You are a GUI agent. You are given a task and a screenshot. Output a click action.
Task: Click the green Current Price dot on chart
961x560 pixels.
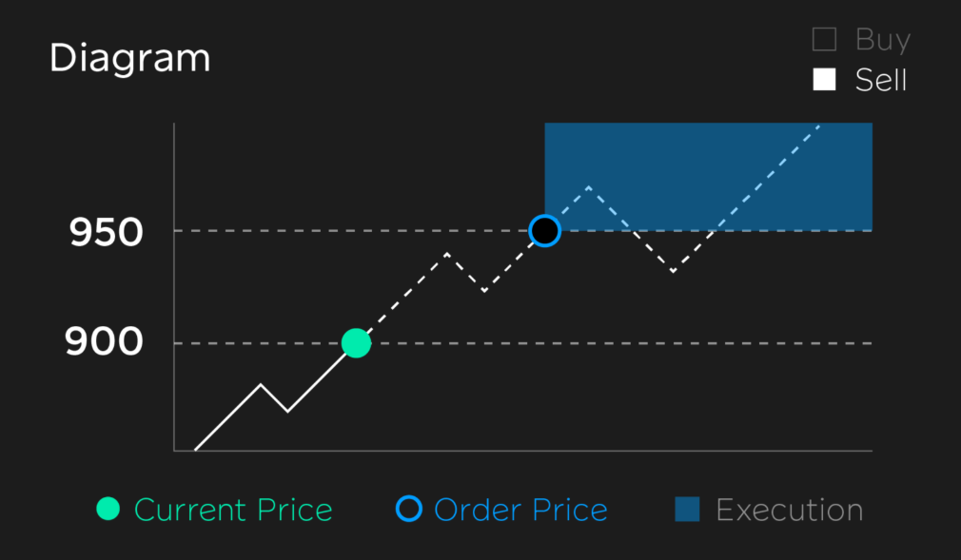(356, 343)
